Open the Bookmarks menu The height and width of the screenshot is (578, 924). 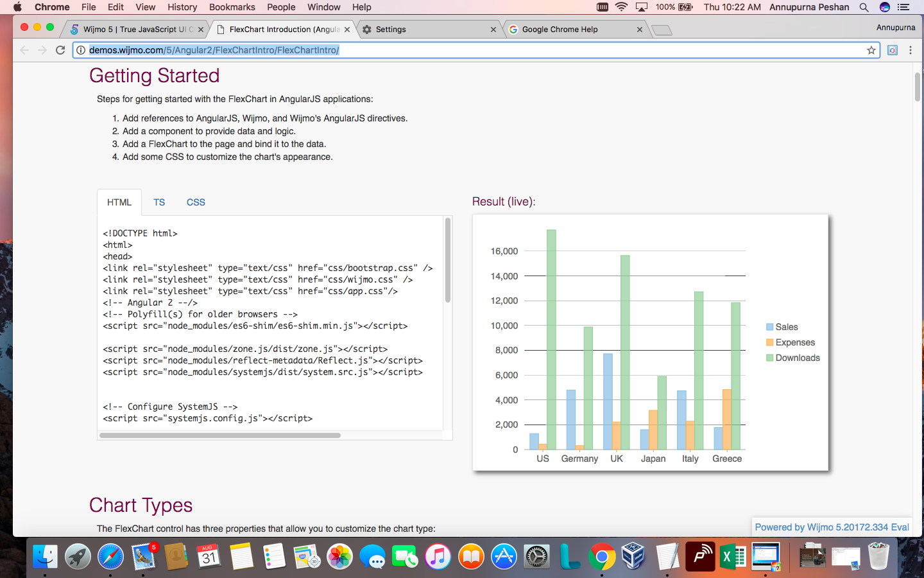[x=232, y=7]
